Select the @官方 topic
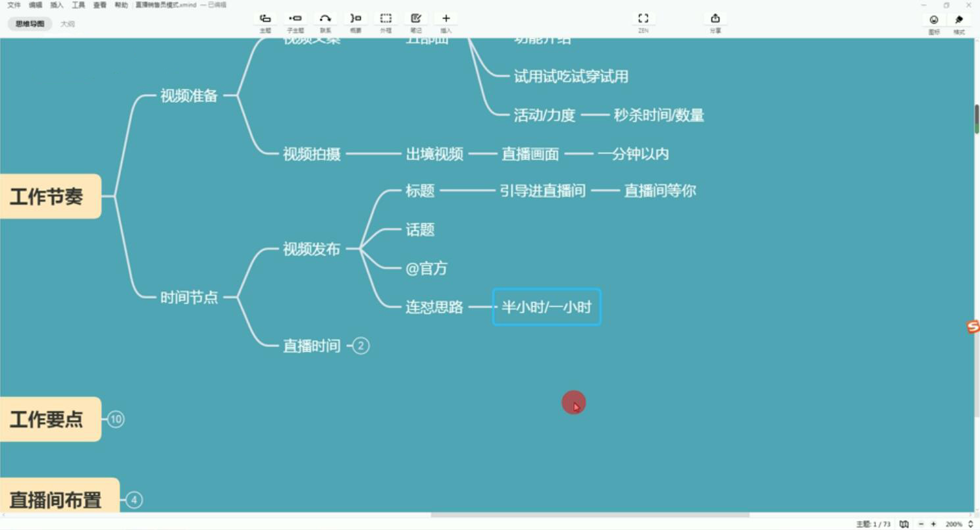 point(426,268)
